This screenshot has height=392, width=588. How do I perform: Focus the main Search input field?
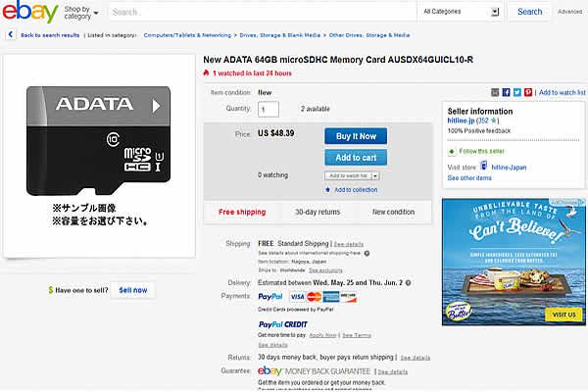(263, 12)
